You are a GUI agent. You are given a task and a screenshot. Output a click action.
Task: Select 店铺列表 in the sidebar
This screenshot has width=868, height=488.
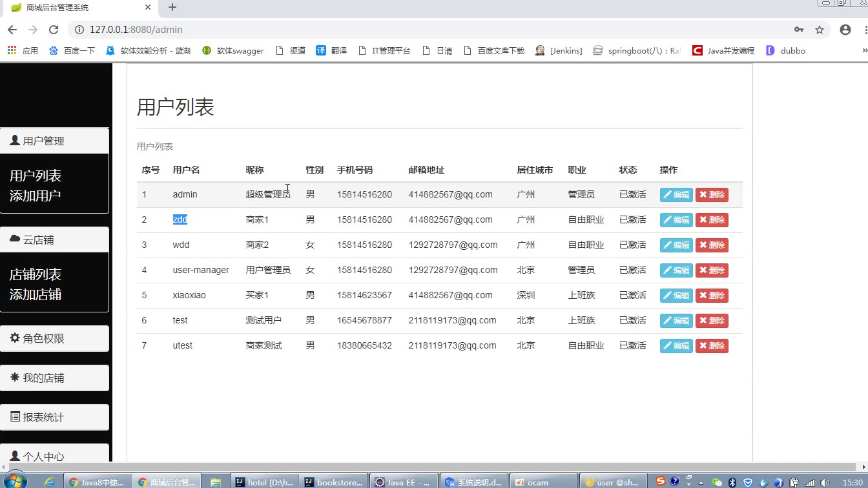[36, 274]
